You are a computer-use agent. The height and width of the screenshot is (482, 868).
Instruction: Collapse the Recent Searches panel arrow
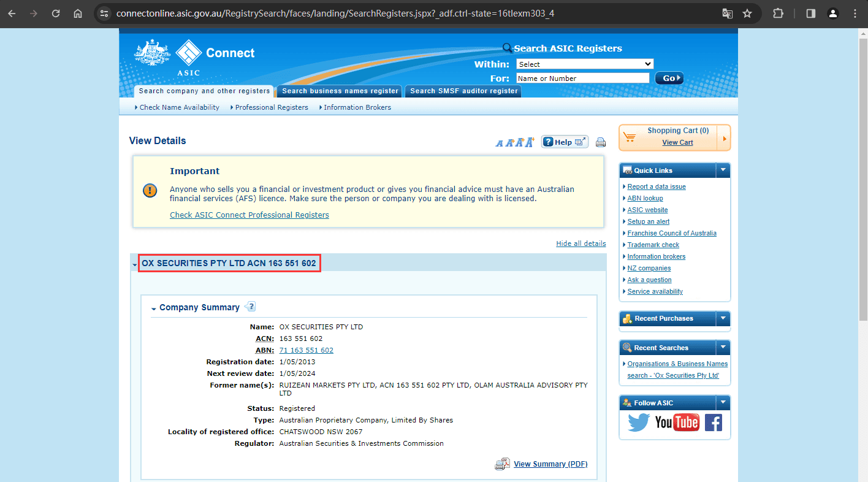click(x=723, y=348)
